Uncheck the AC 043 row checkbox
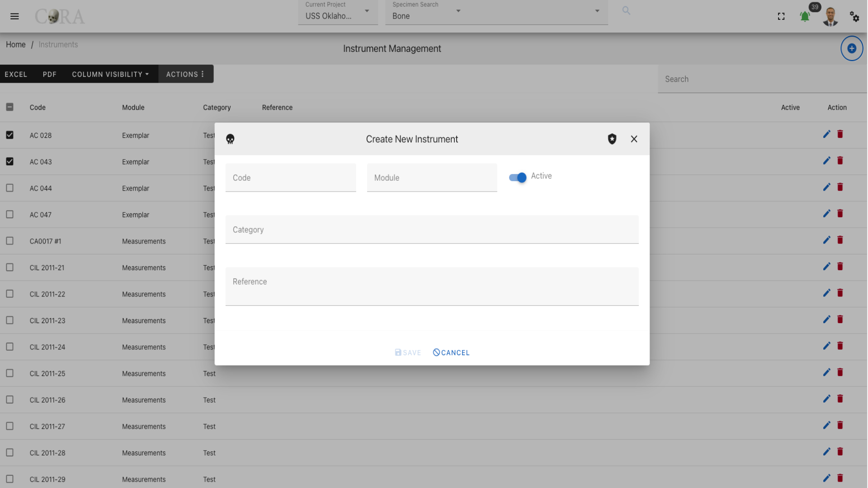The height and width of the screenshot is (488, 868). coord(9,161)
